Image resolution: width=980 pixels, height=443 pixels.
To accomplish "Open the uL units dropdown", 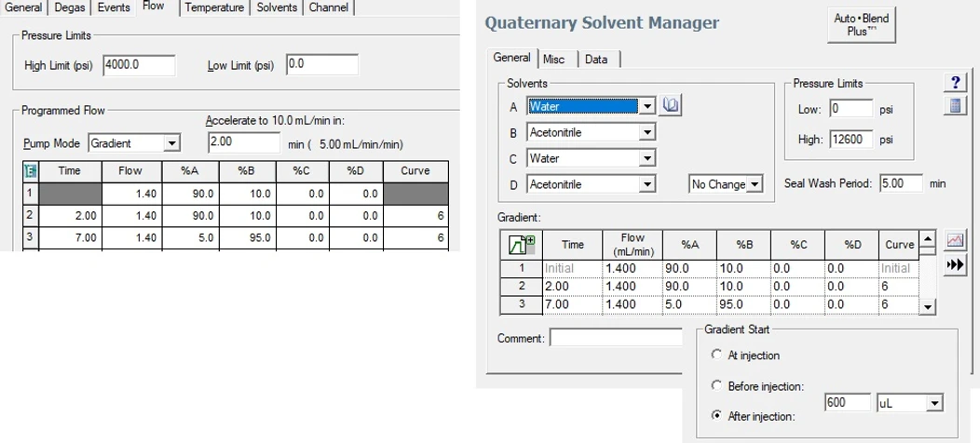I will [x=933, y=403].
